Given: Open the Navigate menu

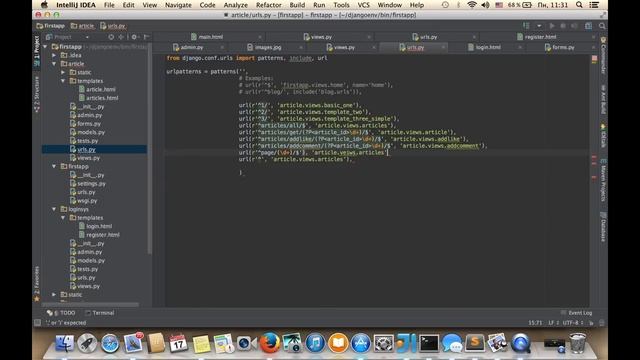Looking at the screenshot, I should 178,5.
